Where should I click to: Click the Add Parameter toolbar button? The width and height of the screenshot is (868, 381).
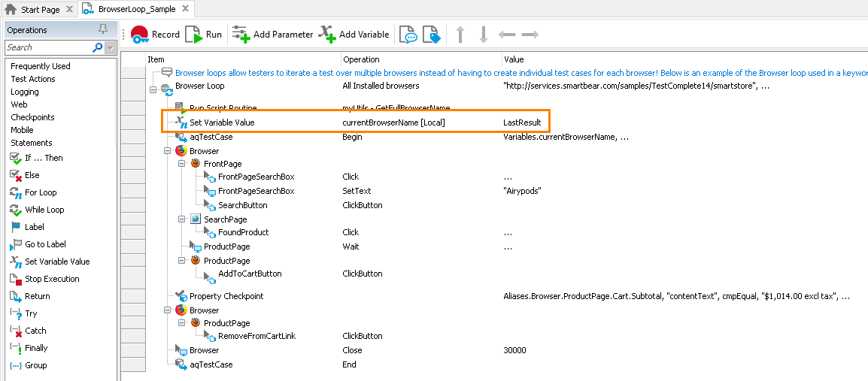click(x=272, y=35)
